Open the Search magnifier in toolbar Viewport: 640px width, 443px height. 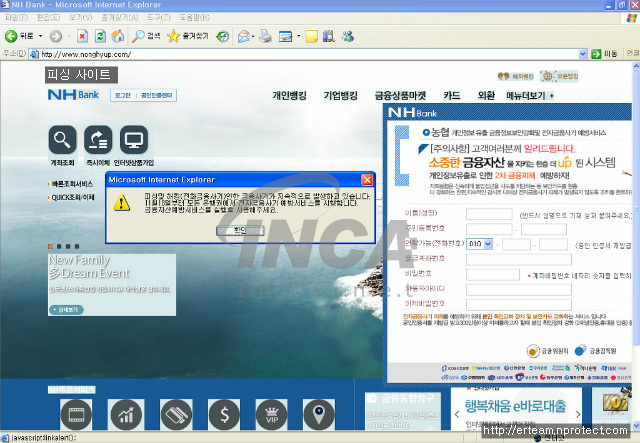138,36
